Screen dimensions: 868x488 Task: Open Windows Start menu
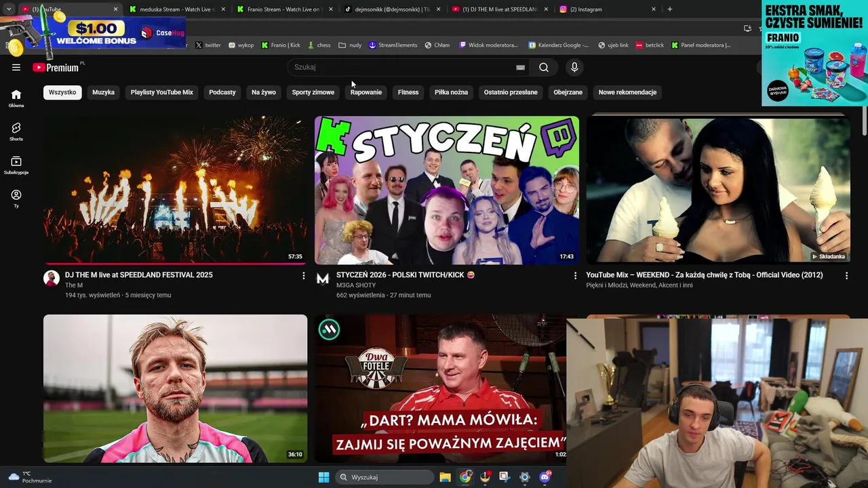[x=323, y=477]
